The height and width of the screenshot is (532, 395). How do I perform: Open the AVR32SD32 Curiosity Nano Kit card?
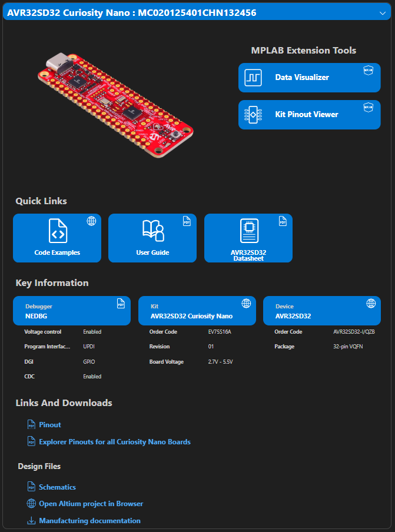coord(197,311)
